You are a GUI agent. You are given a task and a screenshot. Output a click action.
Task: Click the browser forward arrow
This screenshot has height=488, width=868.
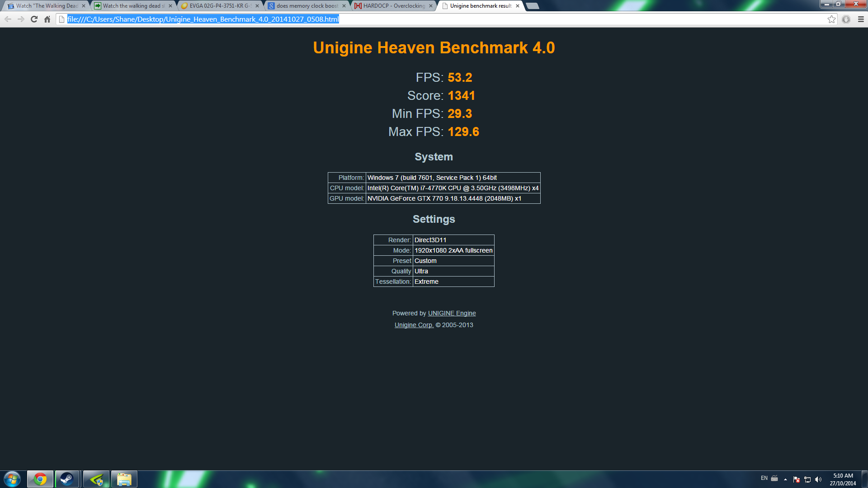[x=21, y=19]
